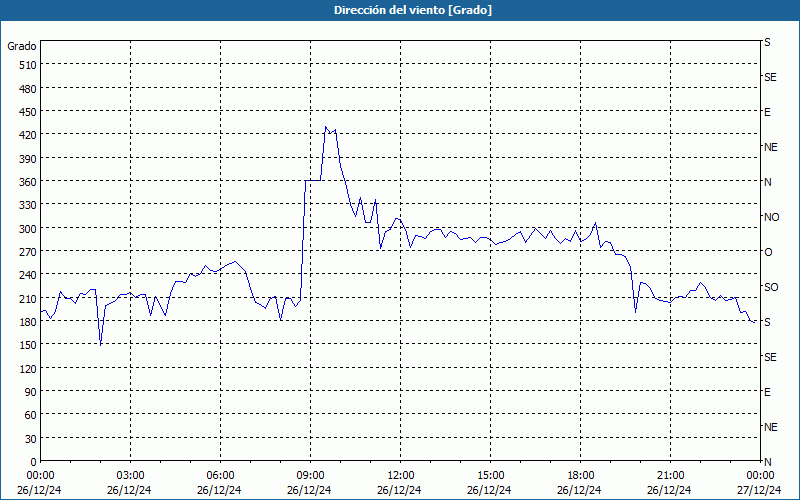Click the 360 y-axis tick label
The width and height of the screenshot is (800, 500).
point(28,182)
